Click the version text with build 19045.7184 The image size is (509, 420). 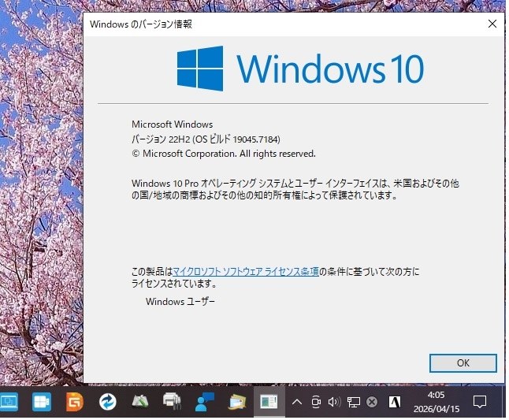click(206, 139)
